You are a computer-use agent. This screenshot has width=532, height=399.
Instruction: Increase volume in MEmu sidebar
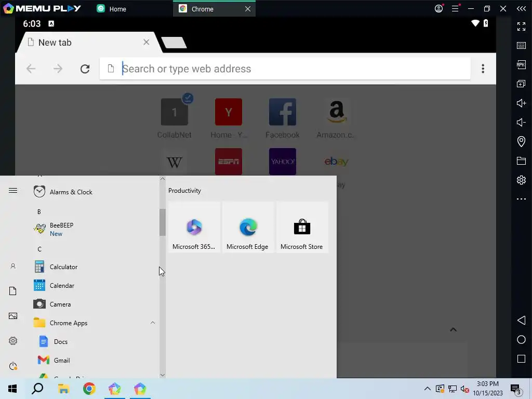pyautogui.click(x=521, y=103)
